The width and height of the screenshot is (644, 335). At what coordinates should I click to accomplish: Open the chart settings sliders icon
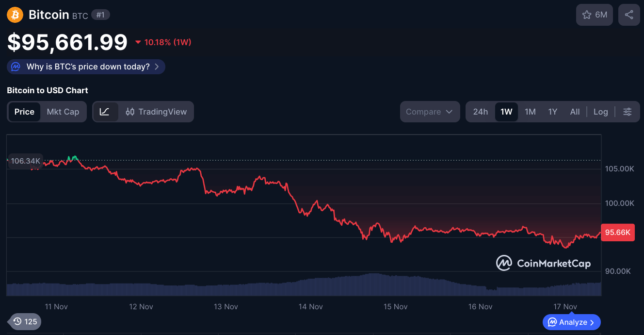[628, 112]
